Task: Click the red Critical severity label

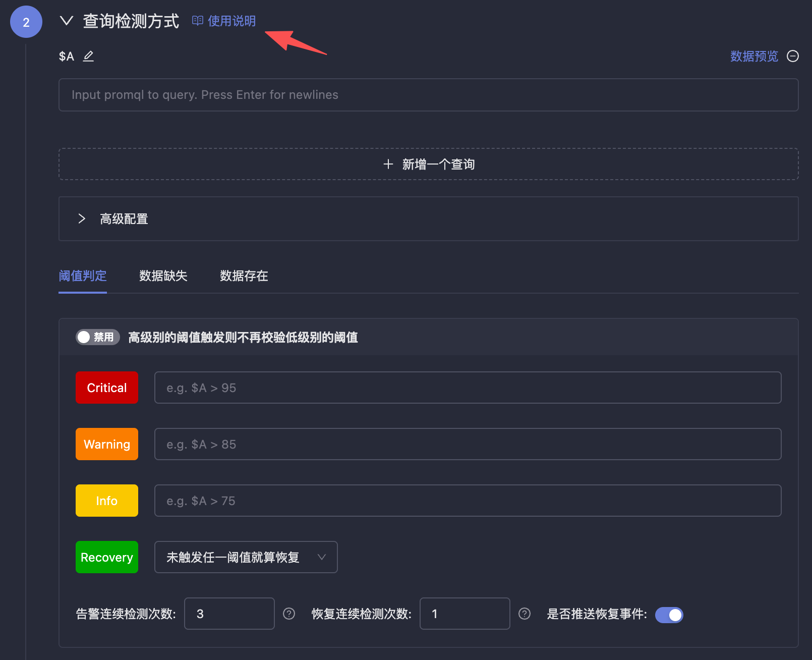Action: pyautogui.click(x=107, y=388)
